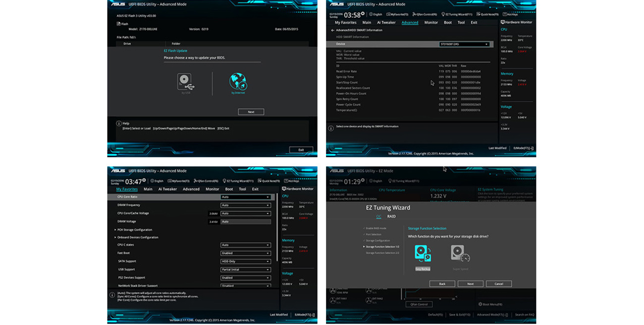
Task: Open the Fast Boot dropdown set to Enabled
Action: (246, 253)
